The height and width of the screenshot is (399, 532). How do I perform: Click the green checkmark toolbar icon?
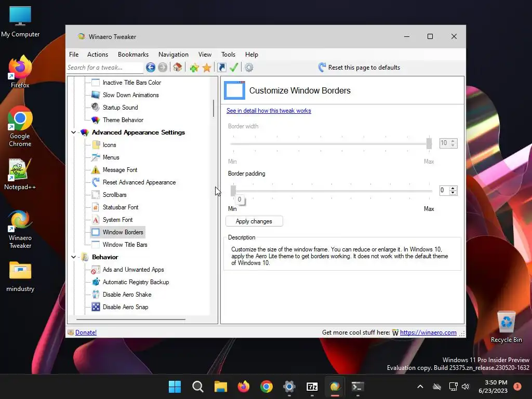click(234, 67)
